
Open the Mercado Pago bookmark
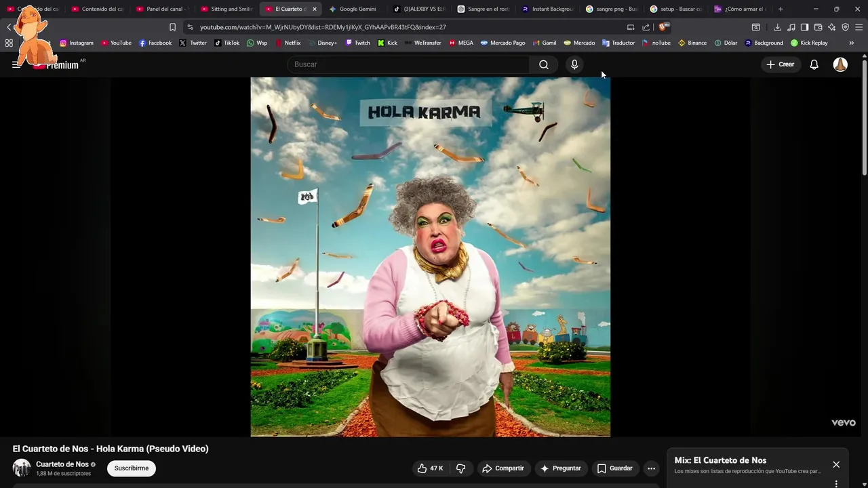click(502, 43)
